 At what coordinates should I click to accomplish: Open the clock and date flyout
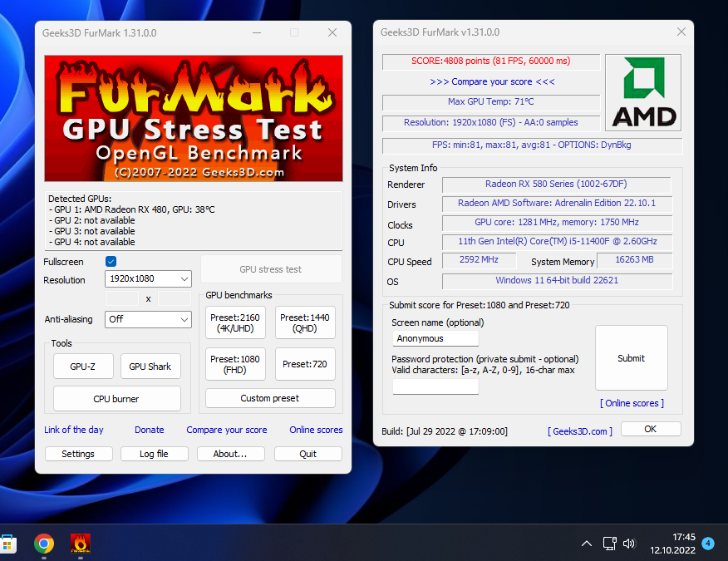673,544
